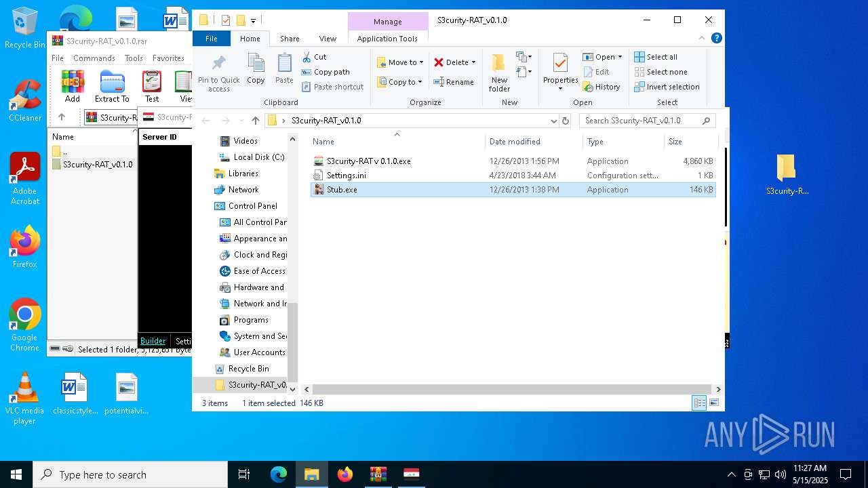Select Cut in the ribbon
The height and width of the screenshot is (488, 868).
[x=314, y=57]
